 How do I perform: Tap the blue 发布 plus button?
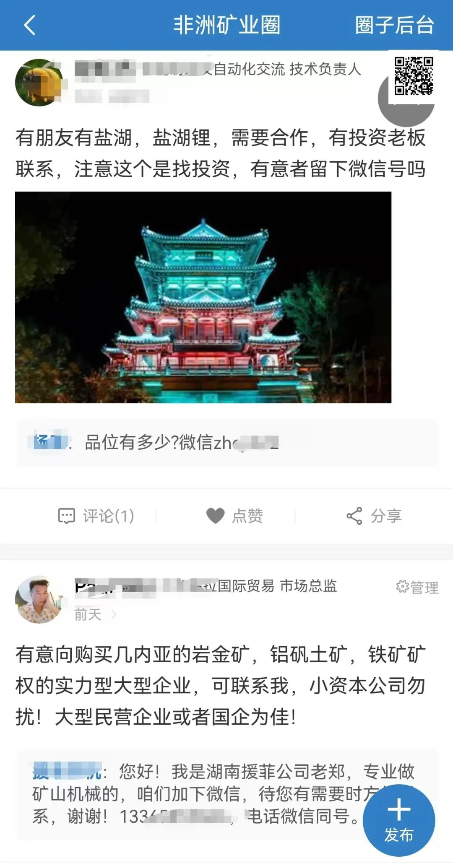pyautogui.click(x=399, y=820)
